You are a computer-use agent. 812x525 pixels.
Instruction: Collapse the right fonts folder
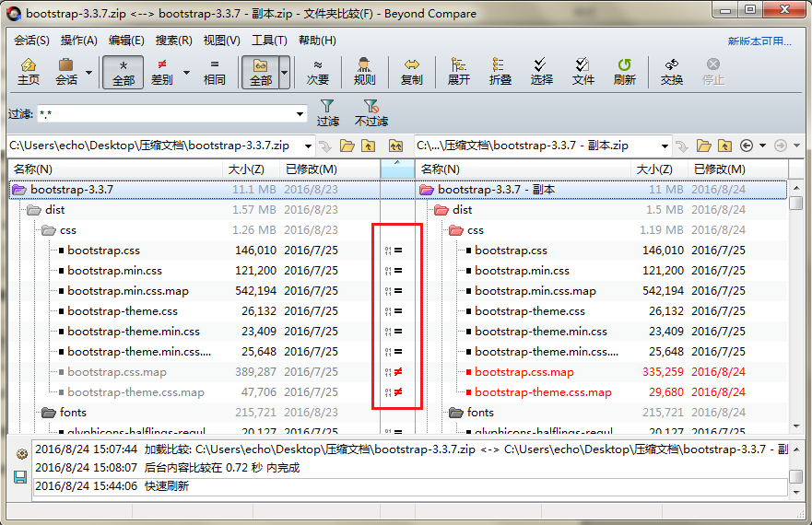click(456, 413)
